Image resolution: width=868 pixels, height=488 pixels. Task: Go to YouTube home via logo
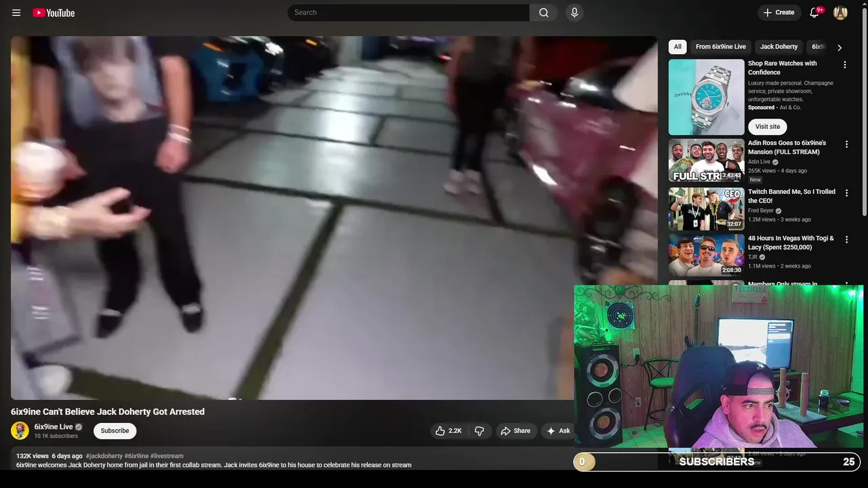(54, 13)
